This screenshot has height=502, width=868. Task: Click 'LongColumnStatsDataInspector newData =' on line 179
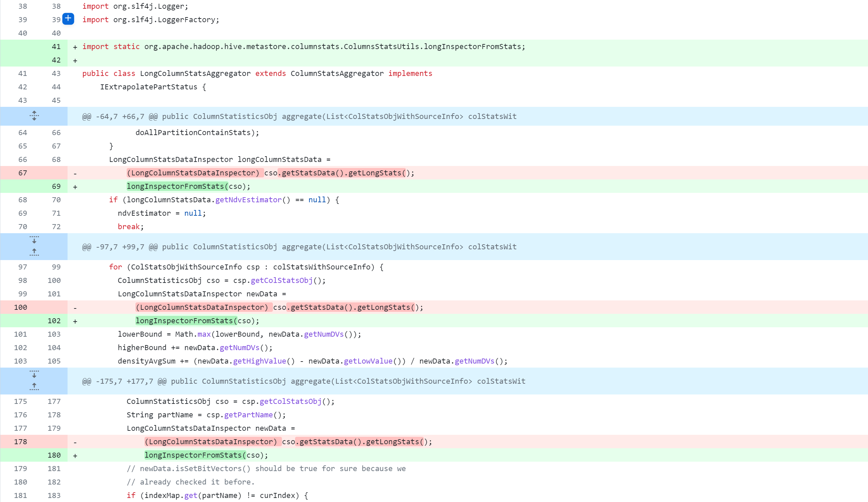click(211, 428)
